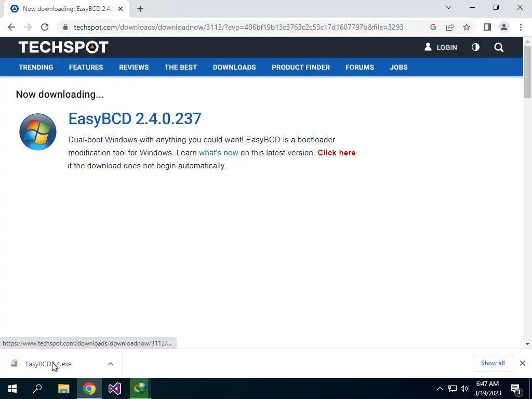
Task: Click the red Click here link
Action: pyautogui.click(x=336, y=153)
